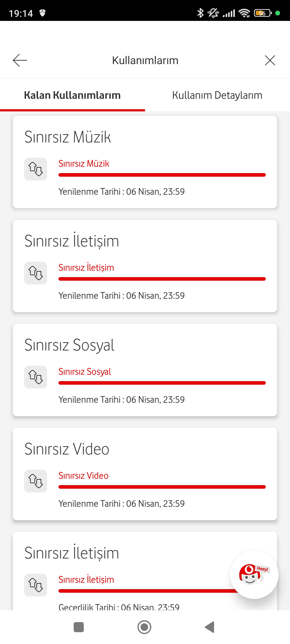Screen dimensions: 290x644
Task: Click the red Sınırsız Video label
Action: pos(83,475)
